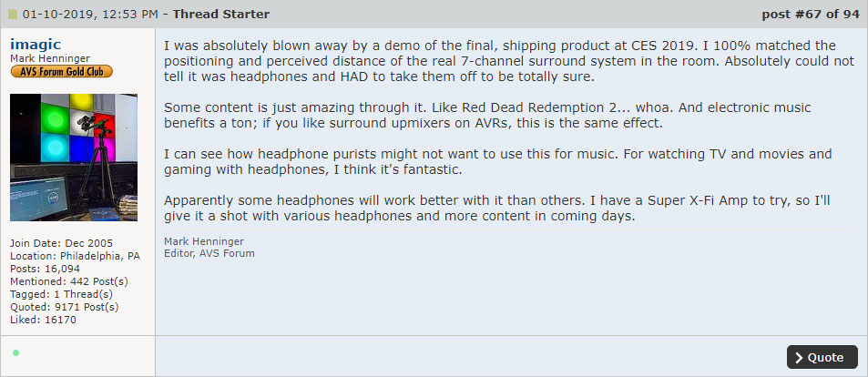Click the Thread Starter label
The height and width of the screenshot is (377, 868).
[x=221, y=15]
